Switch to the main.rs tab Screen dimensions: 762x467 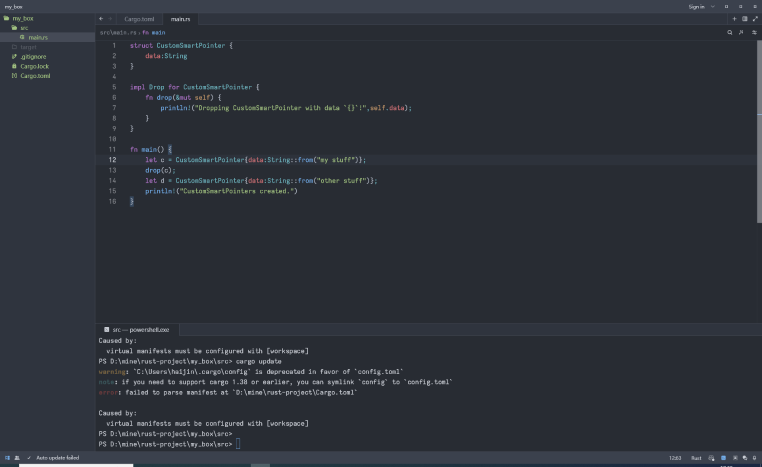[x=180, y=19]
